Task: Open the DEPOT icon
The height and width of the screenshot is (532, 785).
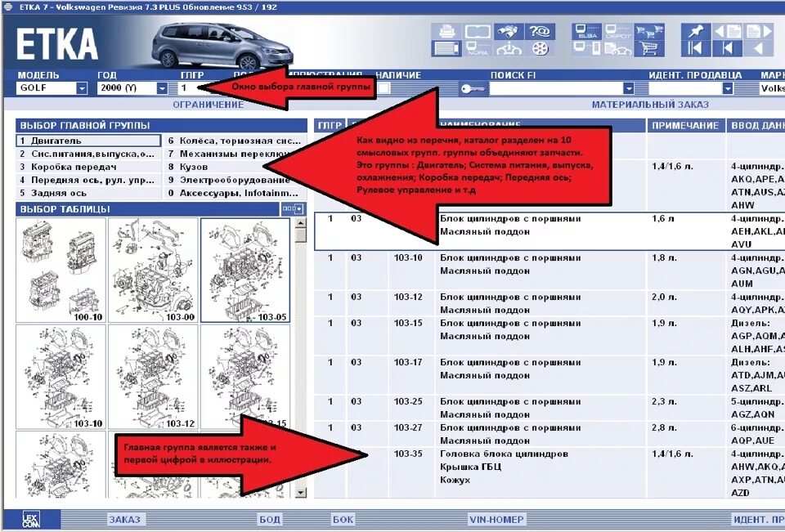Action: (x=618, y=32)
